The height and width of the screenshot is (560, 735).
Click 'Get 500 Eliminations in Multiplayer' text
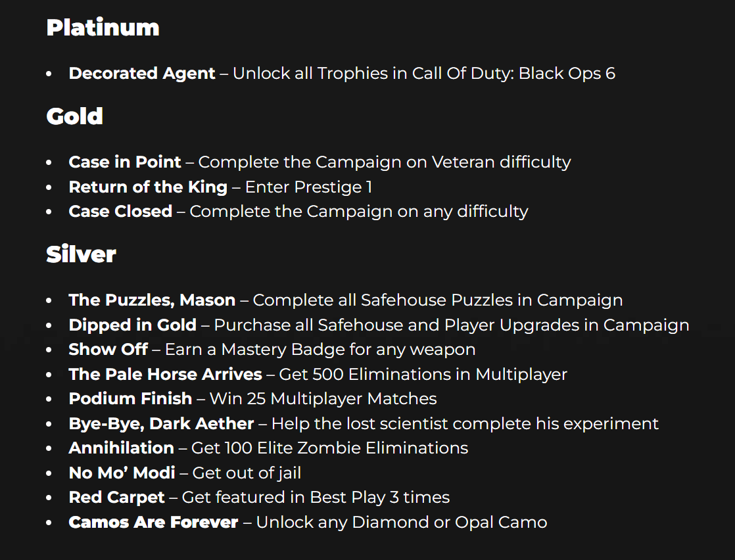click(x=423, y=375)
